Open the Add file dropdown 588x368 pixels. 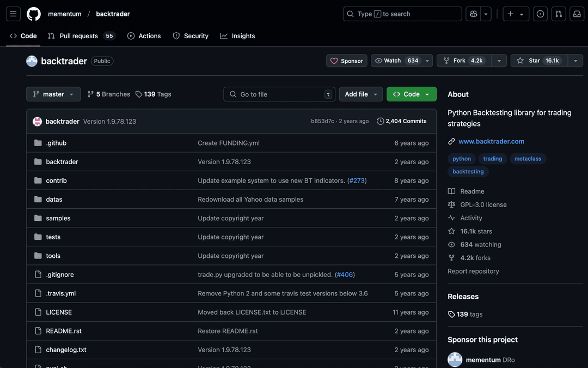tap(361, 94)
